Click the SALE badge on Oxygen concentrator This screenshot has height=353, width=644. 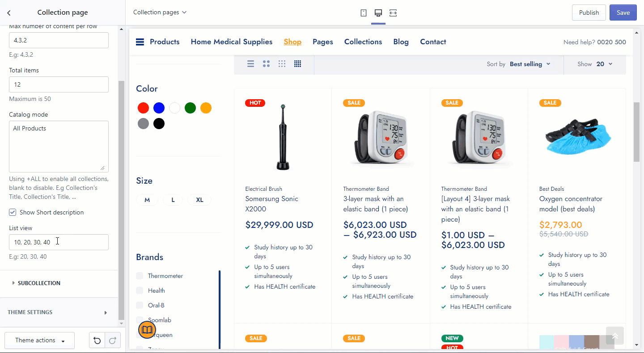click(550, 103)
